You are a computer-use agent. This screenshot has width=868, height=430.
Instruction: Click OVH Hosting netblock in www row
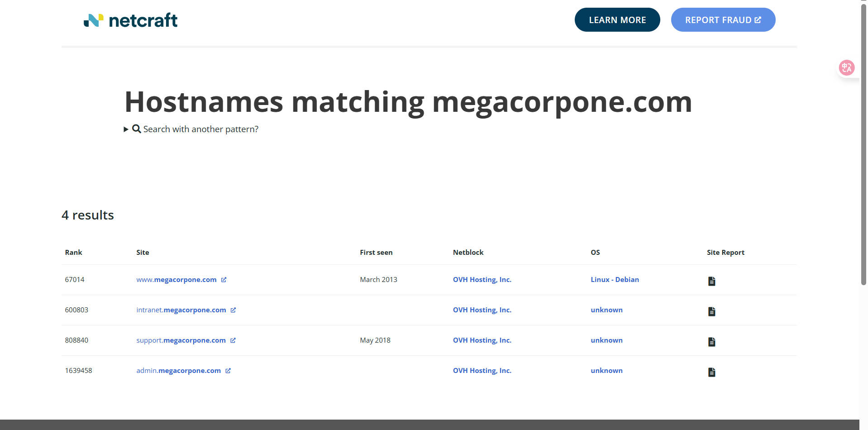pos(482,280)
